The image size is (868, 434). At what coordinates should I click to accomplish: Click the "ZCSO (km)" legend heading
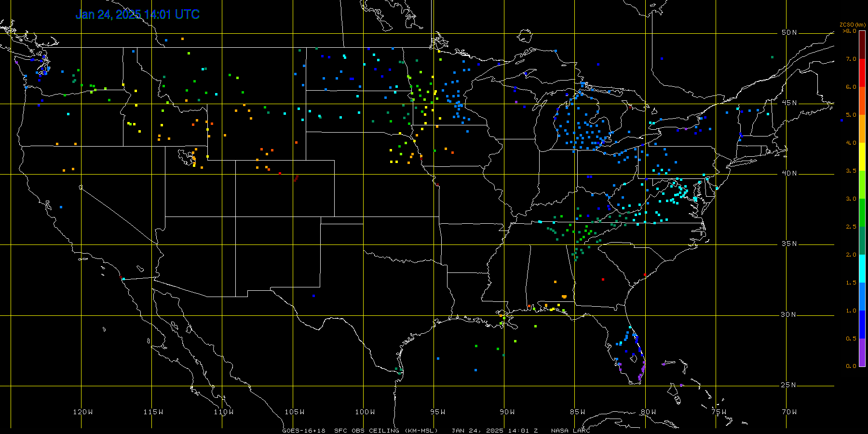853,25
